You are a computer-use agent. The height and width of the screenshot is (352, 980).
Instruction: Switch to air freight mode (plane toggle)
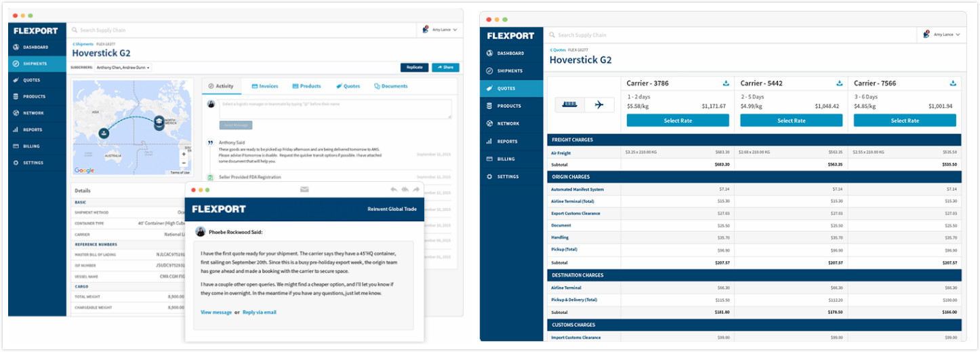(x=599, y=104)
